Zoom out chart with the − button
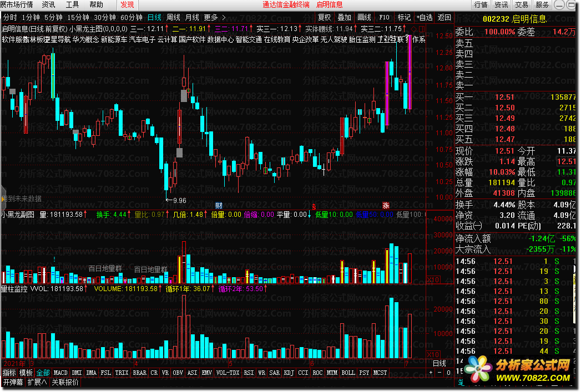This screenshot has height=392, width=581. [439, 373]
